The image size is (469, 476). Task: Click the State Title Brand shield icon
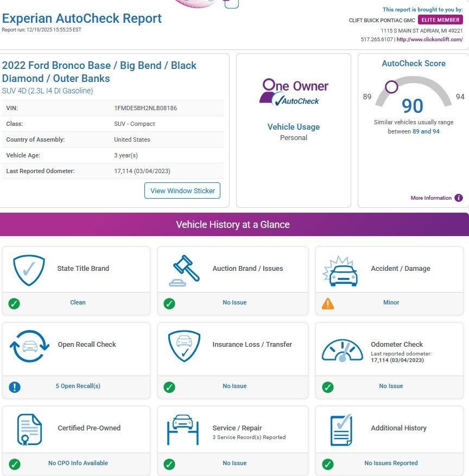(29, 270)
